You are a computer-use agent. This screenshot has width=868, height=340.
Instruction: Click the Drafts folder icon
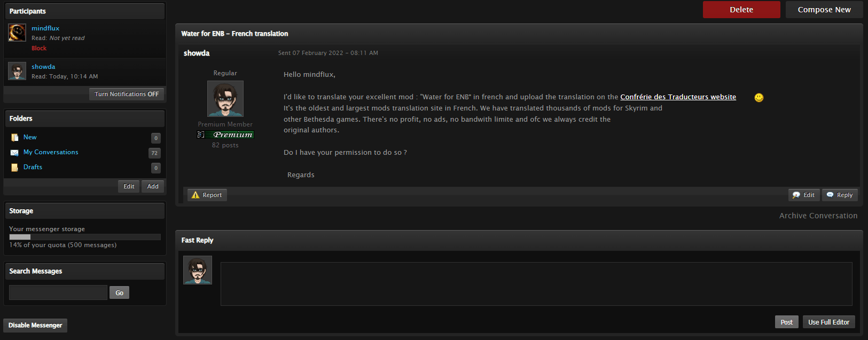click(14, 168)
